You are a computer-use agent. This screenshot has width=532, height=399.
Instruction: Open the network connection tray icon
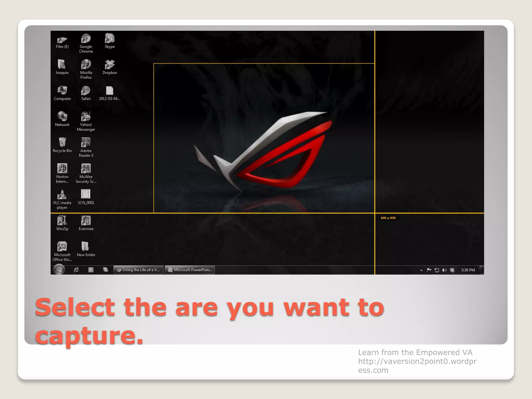click(x=437, y=270)
